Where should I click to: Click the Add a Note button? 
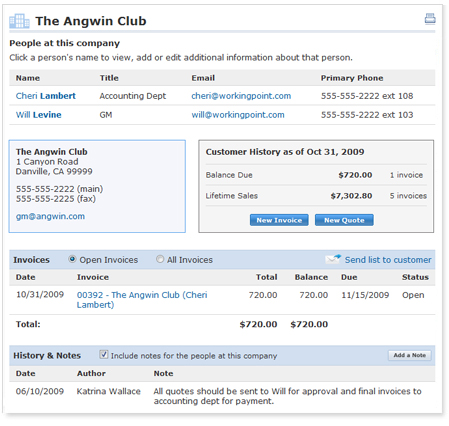pos(409,355)
